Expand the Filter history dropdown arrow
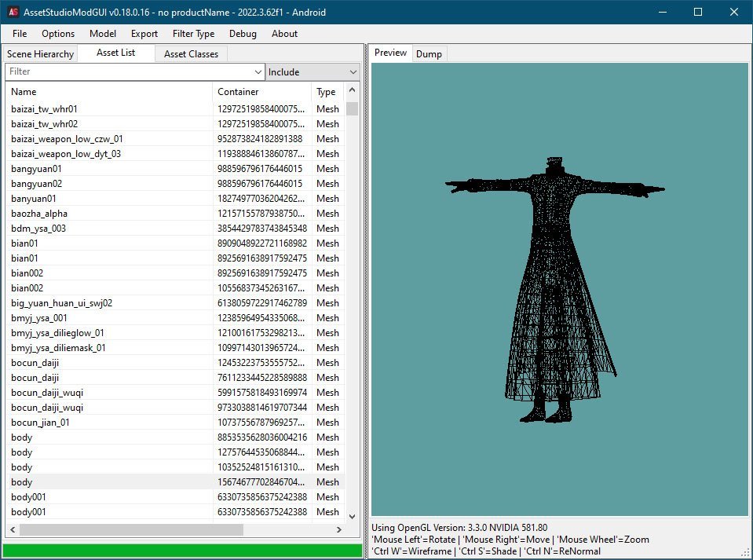Viewport: 753px width, 560px height. [258, 72]
